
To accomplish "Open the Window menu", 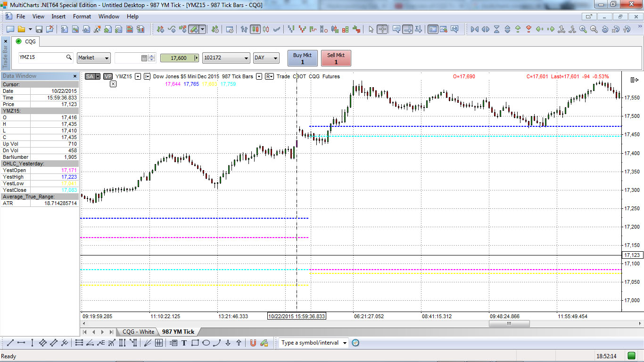I will pyautogui.click(x=109, y=16).
